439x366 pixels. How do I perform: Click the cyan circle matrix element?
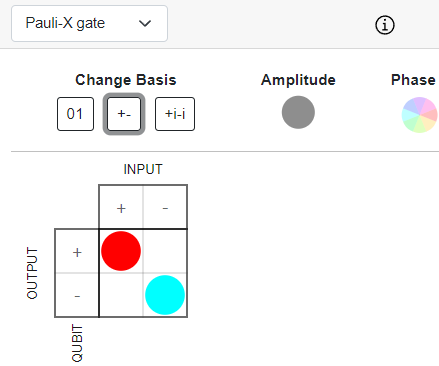tap(165, 295)
